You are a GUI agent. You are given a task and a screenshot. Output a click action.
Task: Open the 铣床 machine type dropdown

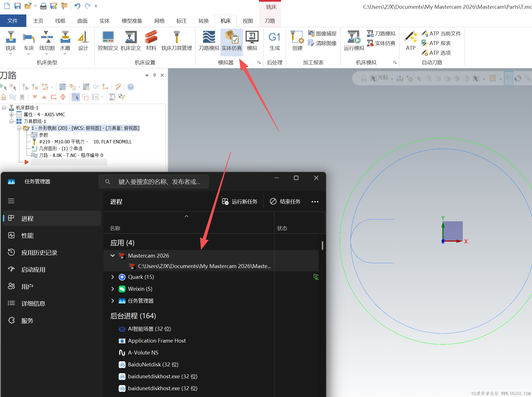click(10, 54)
